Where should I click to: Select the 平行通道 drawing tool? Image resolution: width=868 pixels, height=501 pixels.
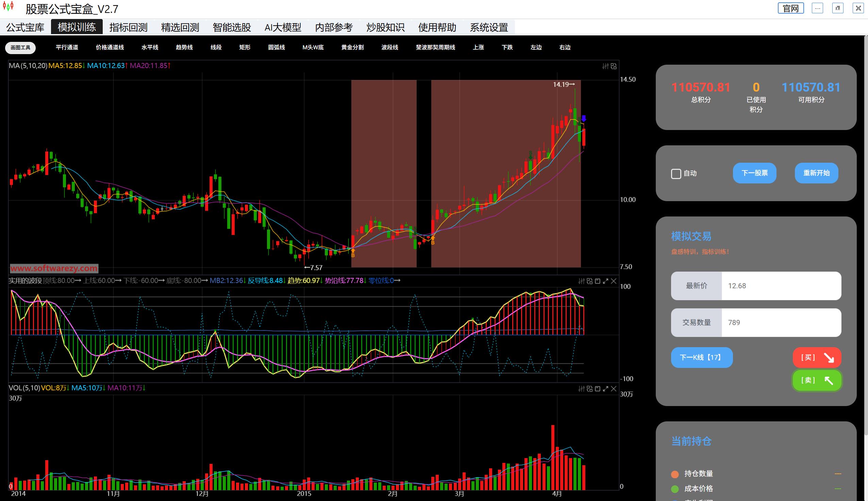tap(67, 48)
